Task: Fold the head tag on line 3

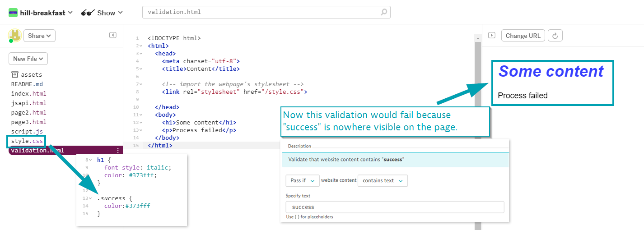Action: 141,54
